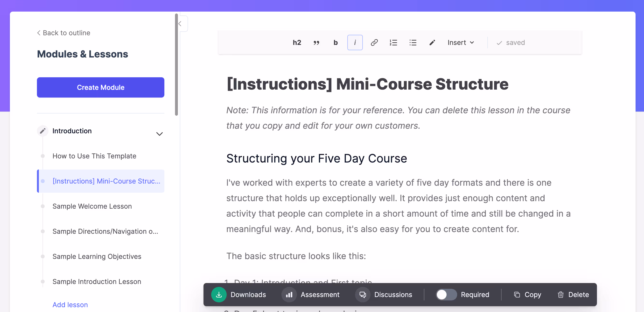Collapse the Introduction module
This screenshot has height=312, width=644.
(160, 134)
